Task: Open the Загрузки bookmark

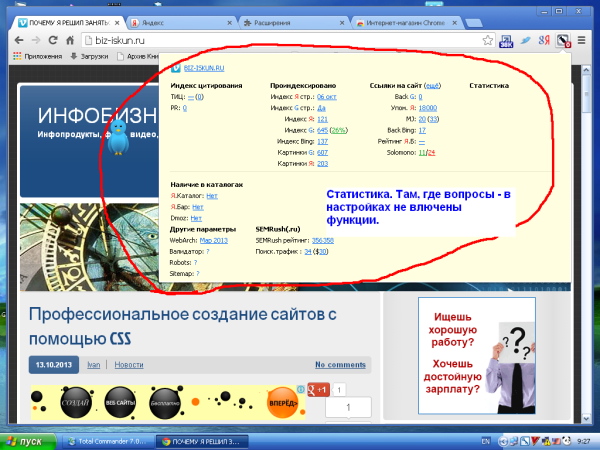Action: click(90, 56)
